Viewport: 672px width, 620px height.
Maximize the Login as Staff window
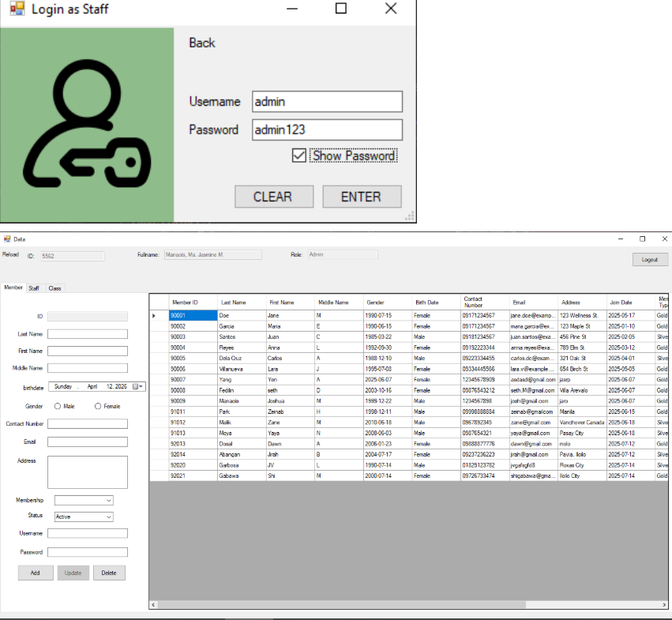(340, 9)
